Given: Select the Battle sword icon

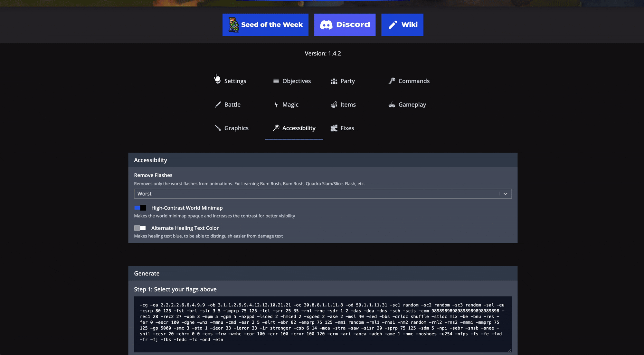Looking at the screenshot, I should point(217,104).
